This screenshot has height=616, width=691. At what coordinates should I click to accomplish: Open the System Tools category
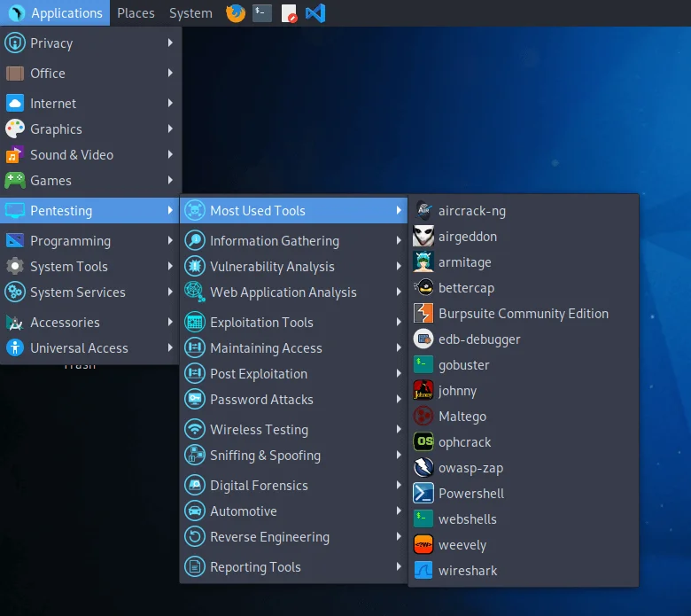point(89,266)
